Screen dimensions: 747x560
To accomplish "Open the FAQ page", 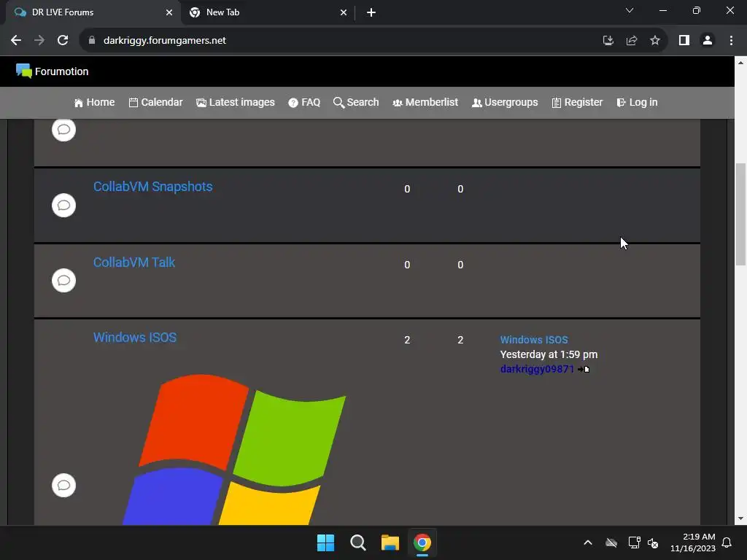I will point(304,102).
